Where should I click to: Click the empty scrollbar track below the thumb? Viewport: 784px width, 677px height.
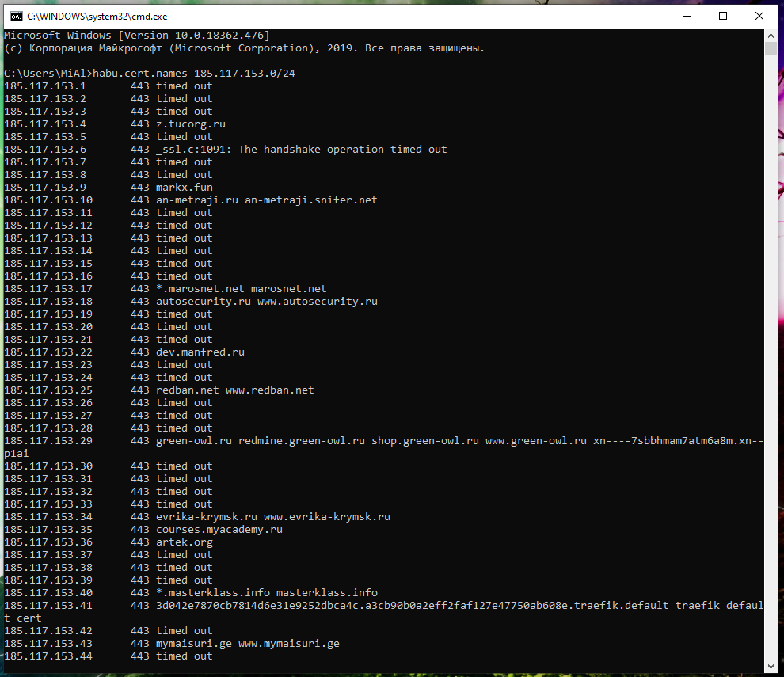click(x=771, y=356)
